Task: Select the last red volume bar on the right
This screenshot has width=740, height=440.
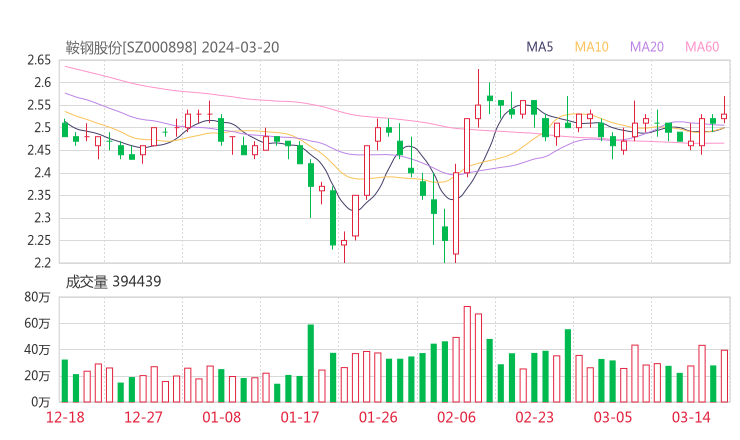Action: click(x=724, y=376)
